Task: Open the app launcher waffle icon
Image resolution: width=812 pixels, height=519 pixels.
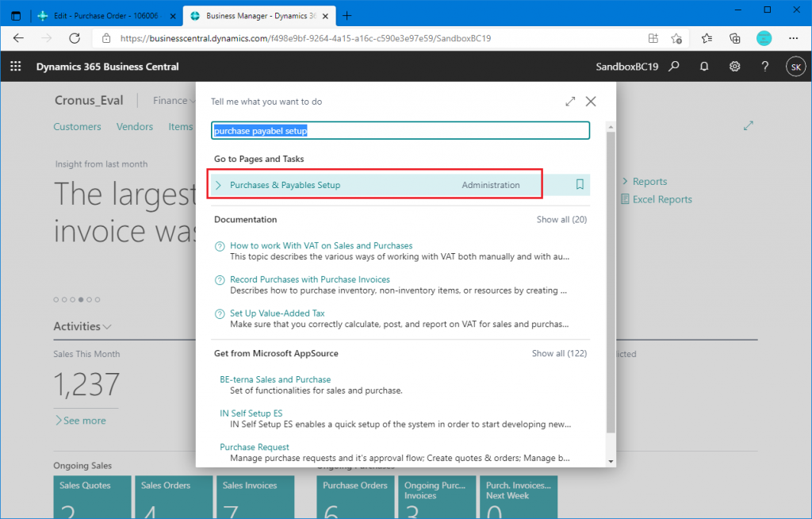Action: click(16, 67)
